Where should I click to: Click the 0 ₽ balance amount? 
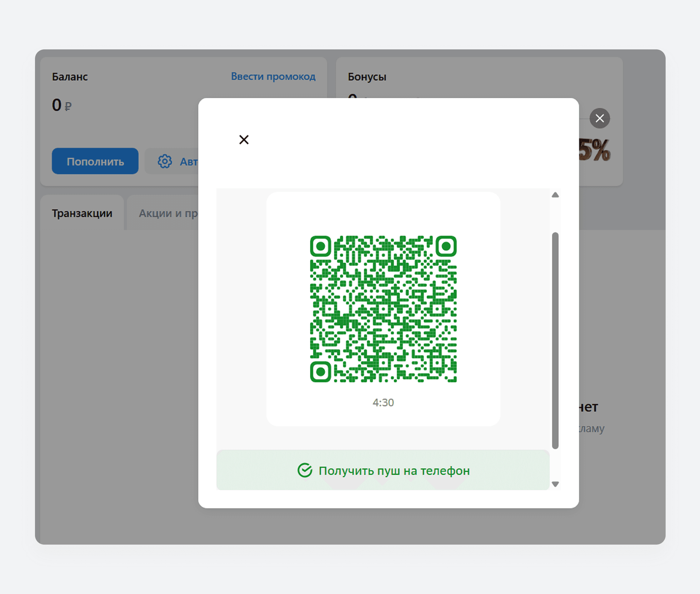[x=62, y=105]
